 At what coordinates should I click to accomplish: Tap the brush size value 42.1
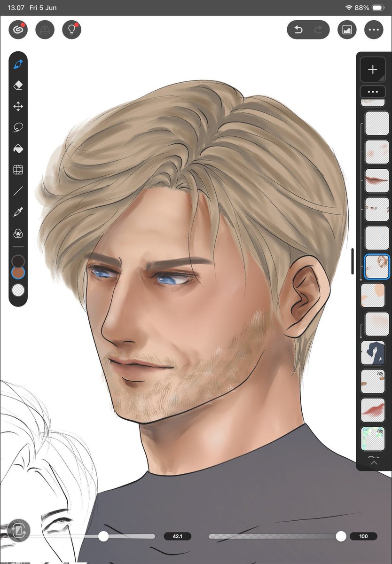point(177,536)
